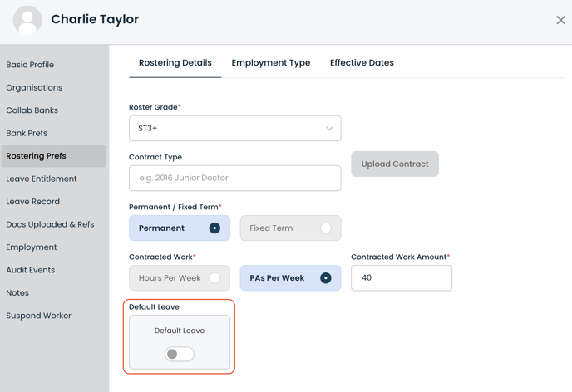572x392 pixels.
Task: Select Hours Per Week option
Action: pyautogui.click(x=179, y=278)
